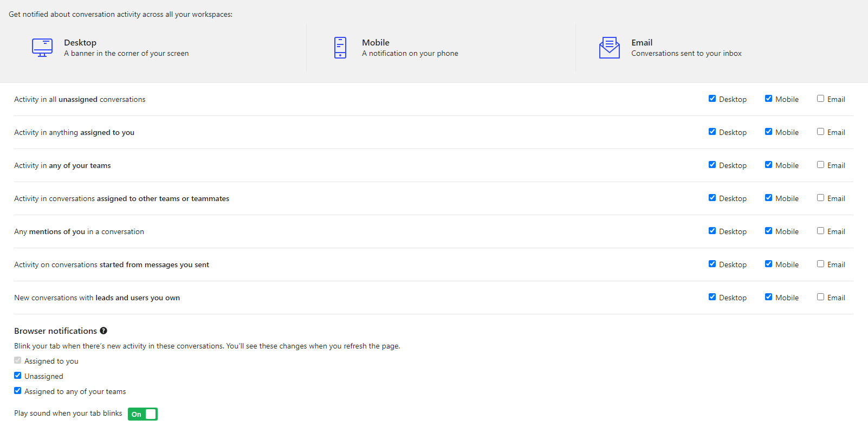Enable Email for anything assigned to you
868x426 pixels.
(820, 132)
